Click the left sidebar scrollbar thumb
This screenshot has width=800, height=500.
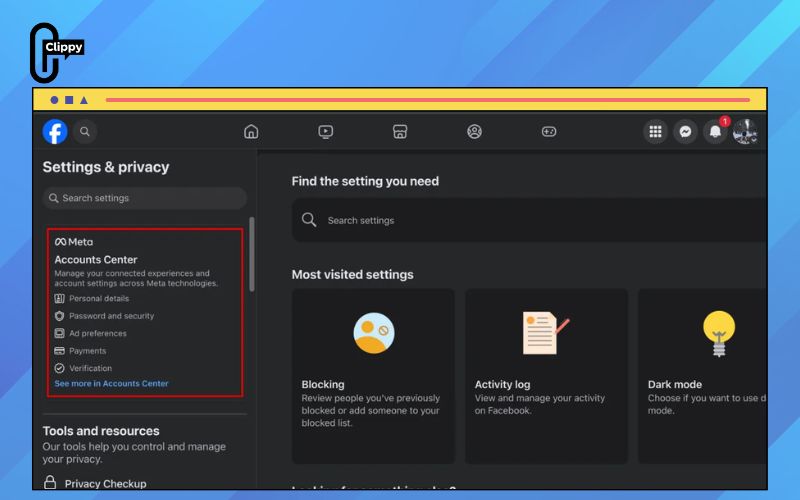point(252,254)
